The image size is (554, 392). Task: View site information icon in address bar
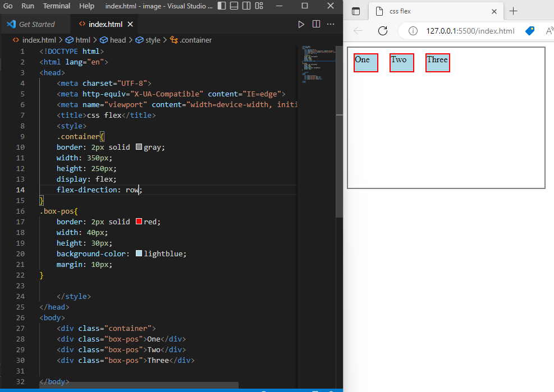coord(413,31)
